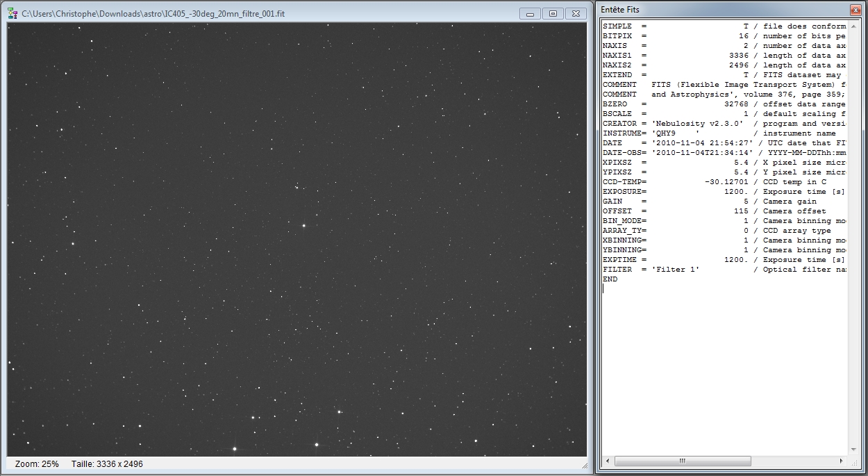Click the BIN_MODE header line

(724, 221)
